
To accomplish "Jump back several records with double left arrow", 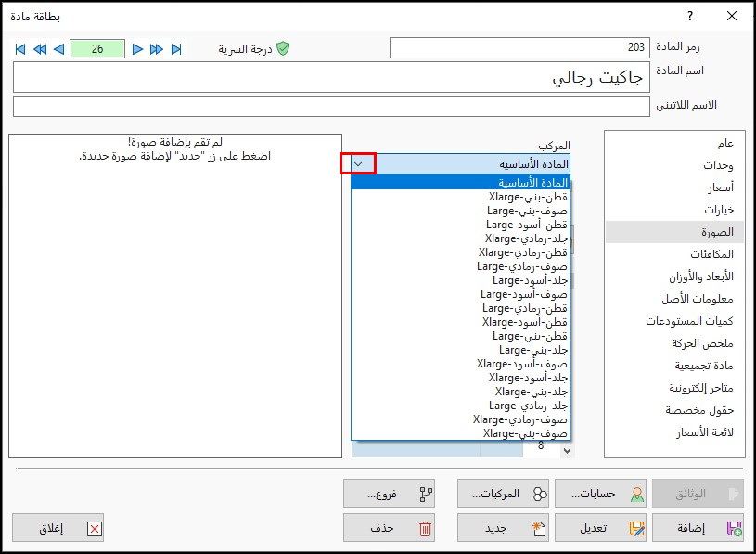I will 40,49.
